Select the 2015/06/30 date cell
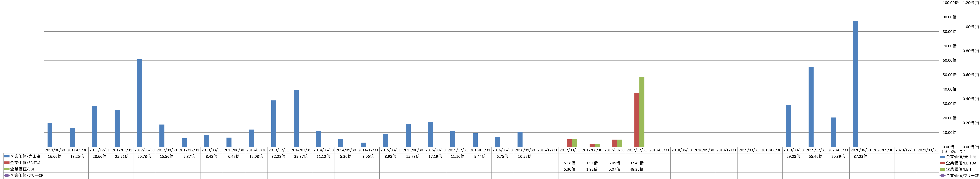The height and width of the screenshot is (179, 980). pos(413,150)
